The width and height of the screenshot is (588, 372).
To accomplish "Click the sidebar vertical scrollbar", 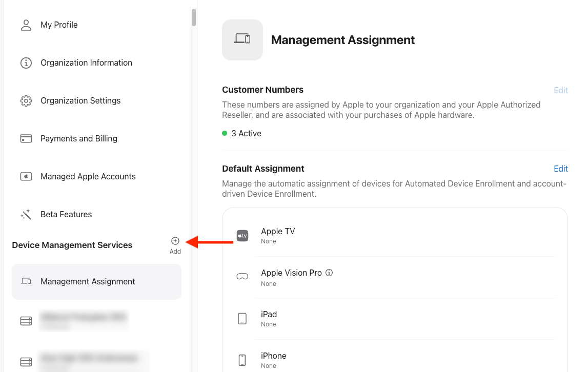I will click(193, 17).
